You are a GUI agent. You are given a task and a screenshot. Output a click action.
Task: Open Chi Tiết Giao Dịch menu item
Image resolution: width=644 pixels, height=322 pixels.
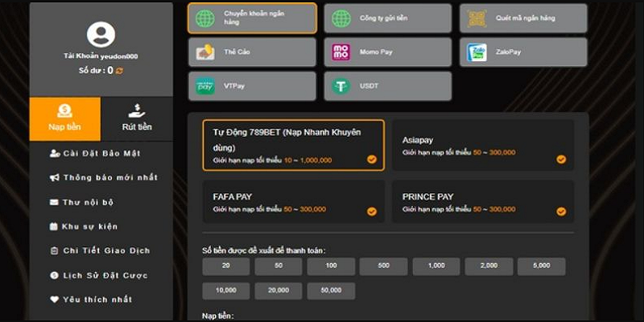100,250
